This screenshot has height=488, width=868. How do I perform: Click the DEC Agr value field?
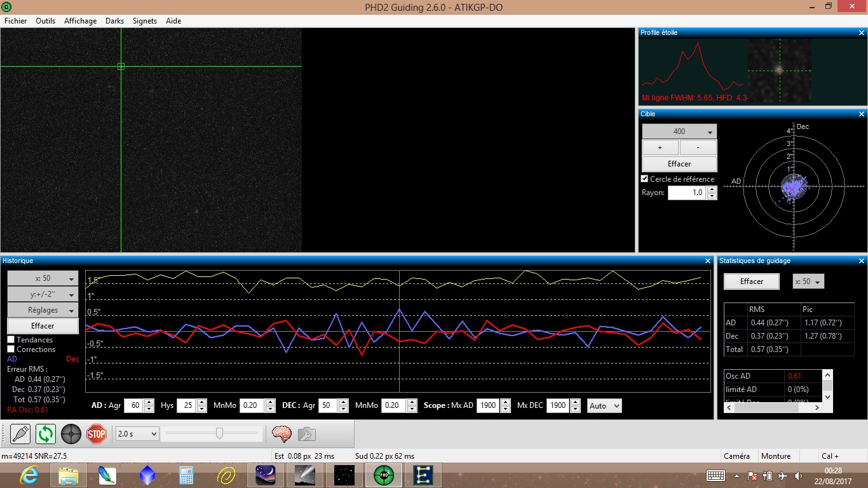coord(328,405)
